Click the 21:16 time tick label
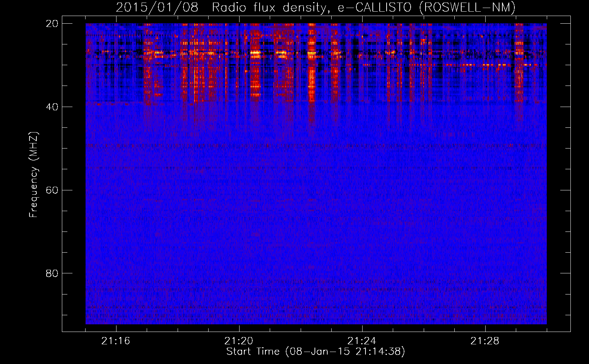589x364 pixels. pyautogui.click(x=116, y=341)
